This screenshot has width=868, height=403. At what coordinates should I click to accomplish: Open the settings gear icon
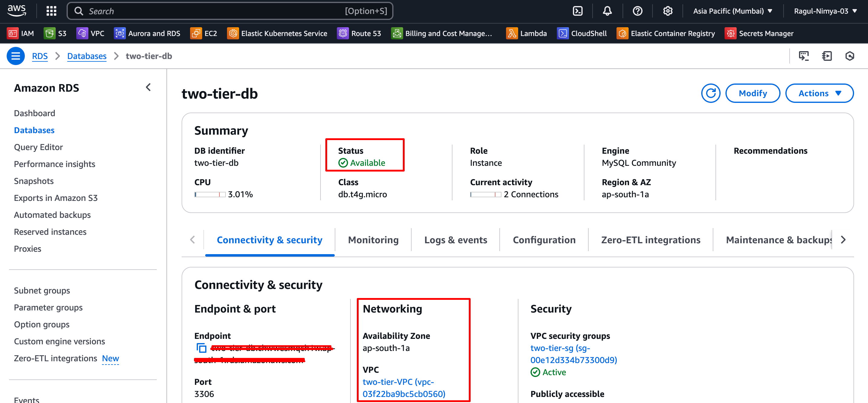click(x=668, y=11)
